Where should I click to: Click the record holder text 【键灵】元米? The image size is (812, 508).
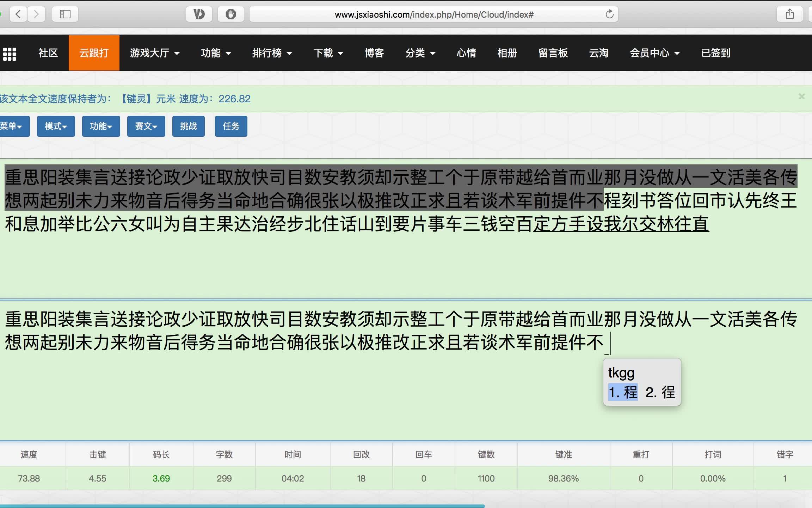[x=148, y=99]
